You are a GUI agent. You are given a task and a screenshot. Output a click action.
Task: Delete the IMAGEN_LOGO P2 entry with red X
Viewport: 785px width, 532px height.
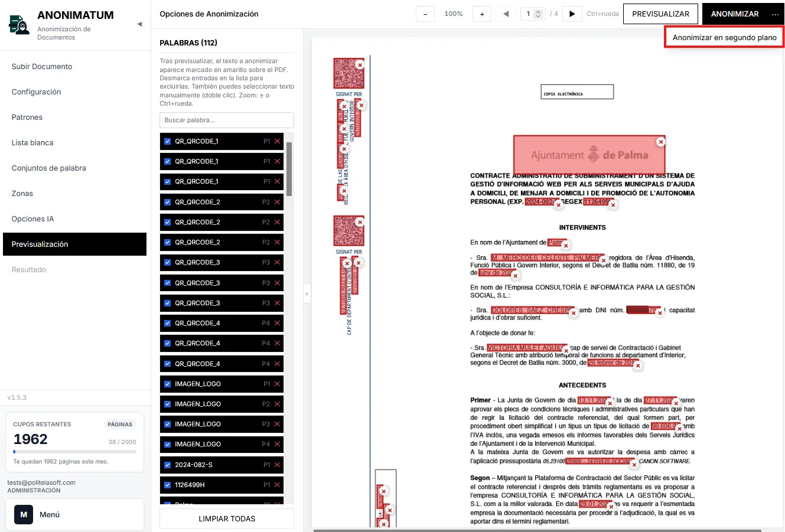tap(277, 404)
